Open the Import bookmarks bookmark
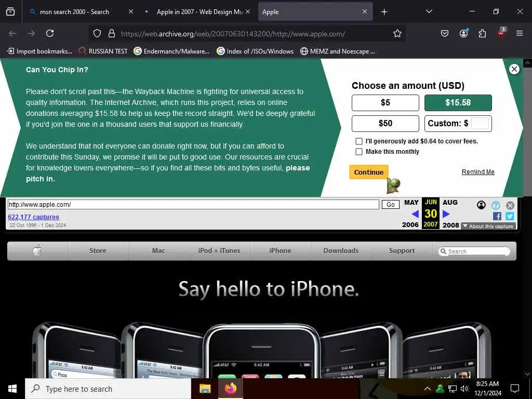This screenshot has height=399, width=532. point(39,51)
